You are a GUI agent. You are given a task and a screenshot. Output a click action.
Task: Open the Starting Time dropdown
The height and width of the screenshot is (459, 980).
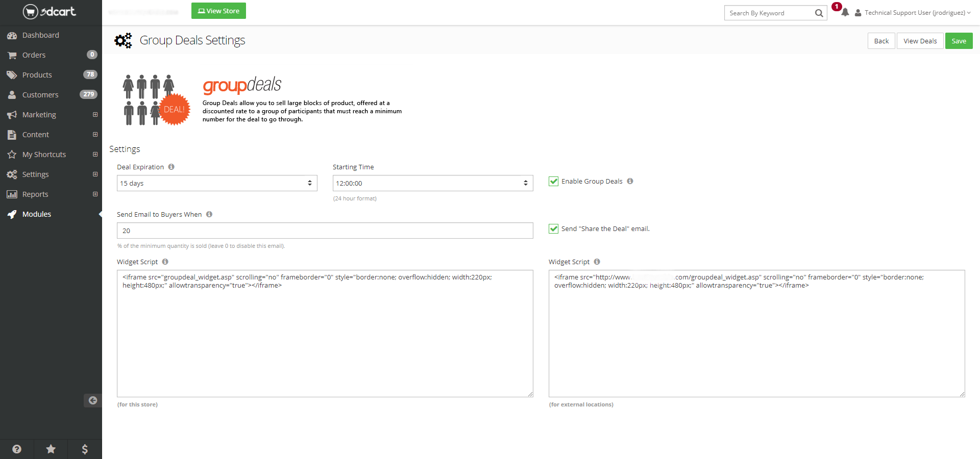click(432, 183)
